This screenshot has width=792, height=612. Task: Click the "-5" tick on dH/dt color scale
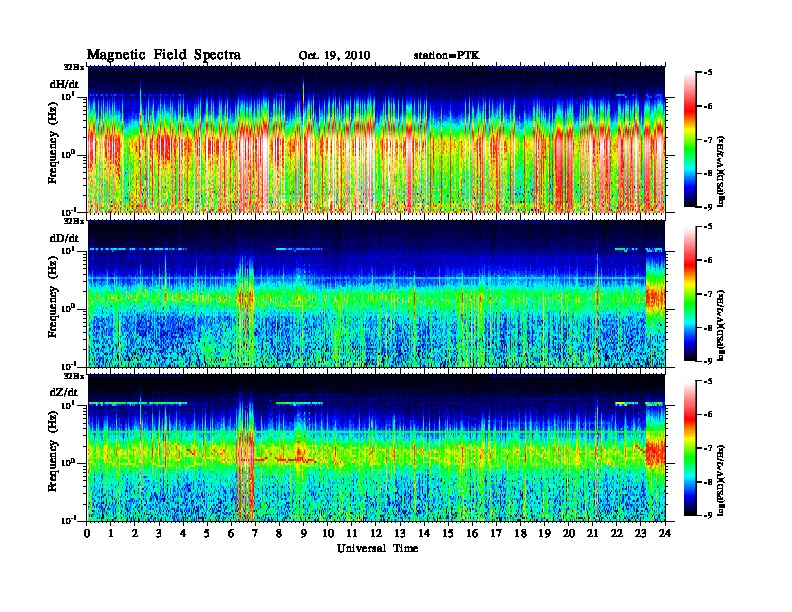pyautogui.click(x=708, y=73)
